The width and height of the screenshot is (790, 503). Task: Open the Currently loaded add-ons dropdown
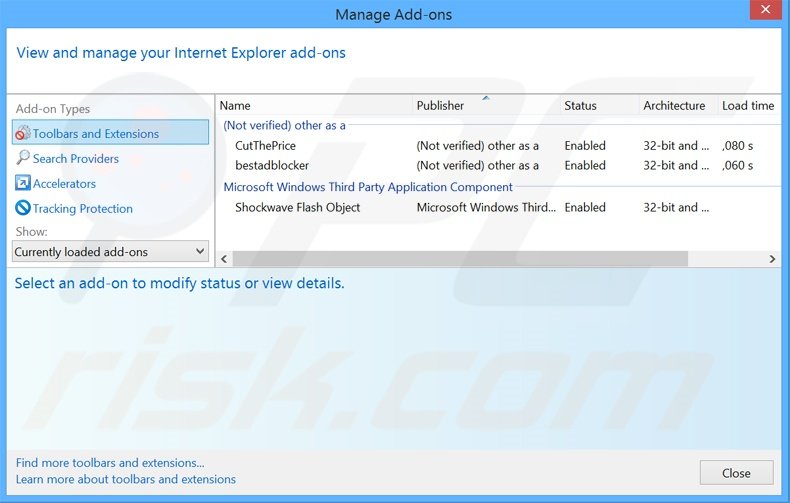[110, 252]
